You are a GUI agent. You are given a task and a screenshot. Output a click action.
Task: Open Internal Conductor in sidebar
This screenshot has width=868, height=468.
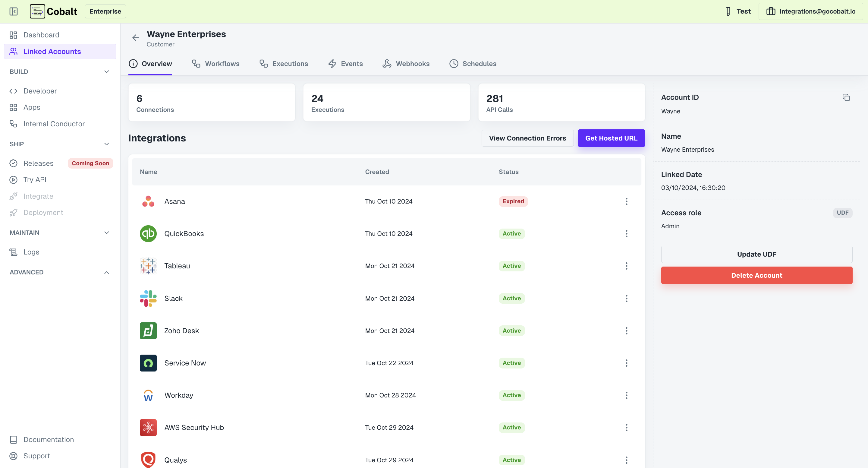pyautogui.click(x=54, y=124)
